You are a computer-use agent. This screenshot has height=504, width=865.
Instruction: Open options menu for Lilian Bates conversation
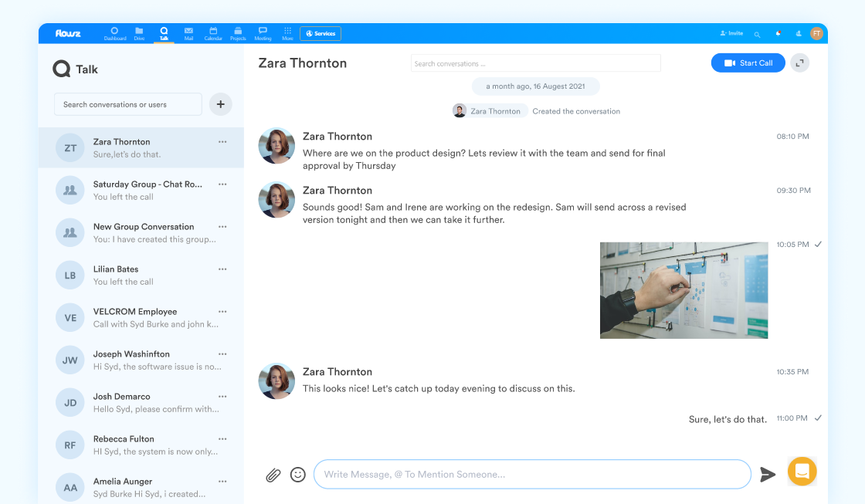(x=222, y=269)
